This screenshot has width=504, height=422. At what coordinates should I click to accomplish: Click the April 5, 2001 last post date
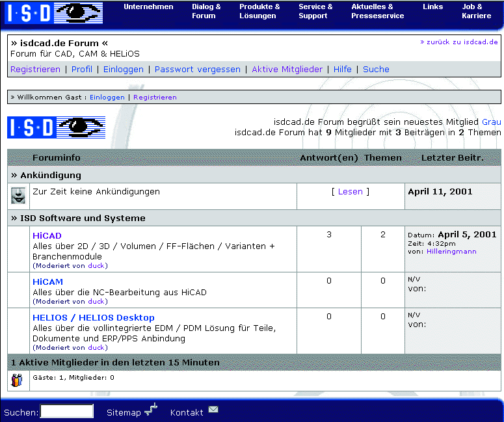[x=467, y=235]
